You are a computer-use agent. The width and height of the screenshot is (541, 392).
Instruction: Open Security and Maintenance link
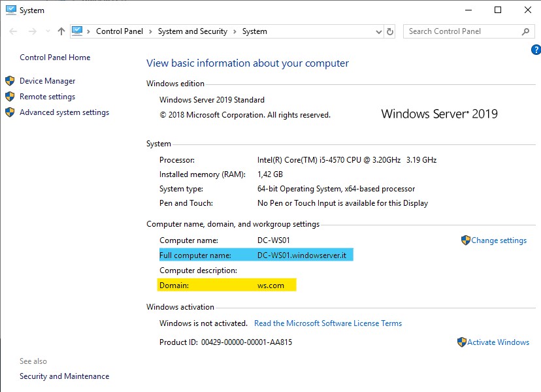pyautogui.click(x=64, y=376)
